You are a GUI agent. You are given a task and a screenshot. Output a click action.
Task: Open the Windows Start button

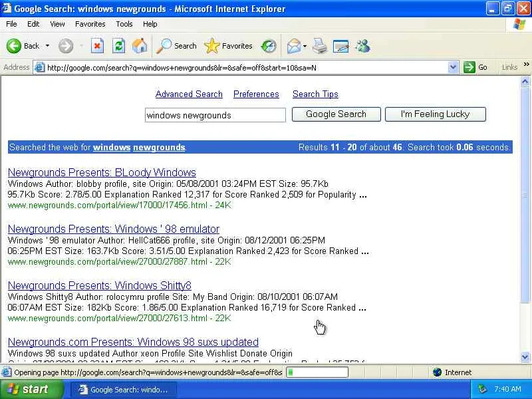pos(31,389)
